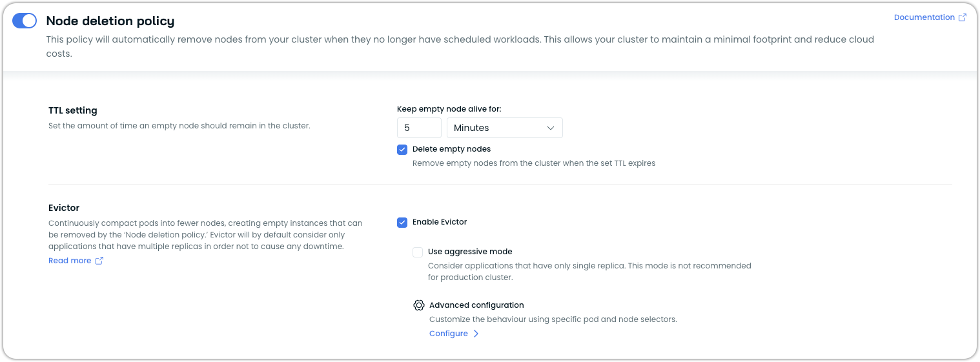Image resolution: width=980 pixels, height=362 pixels.
Task: Click the external-link icon beside Documentation
Action: pos(963,17)
